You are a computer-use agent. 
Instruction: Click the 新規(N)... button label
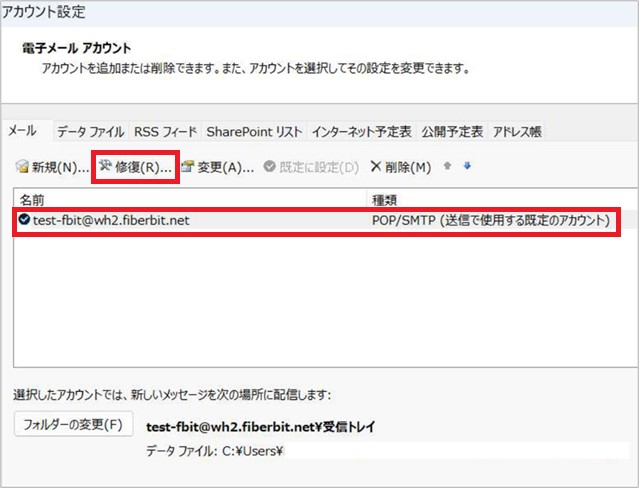[x=60, y=167]
